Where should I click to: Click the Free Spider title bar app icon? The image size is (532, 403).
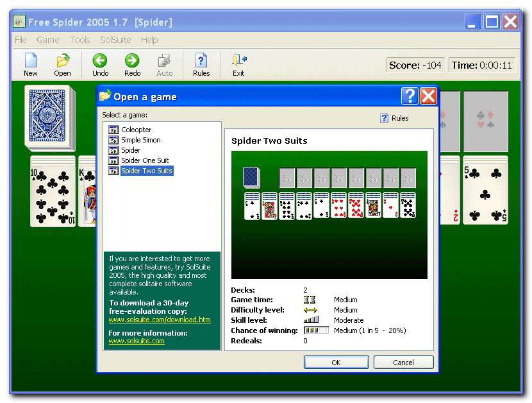tap(19, 21)
